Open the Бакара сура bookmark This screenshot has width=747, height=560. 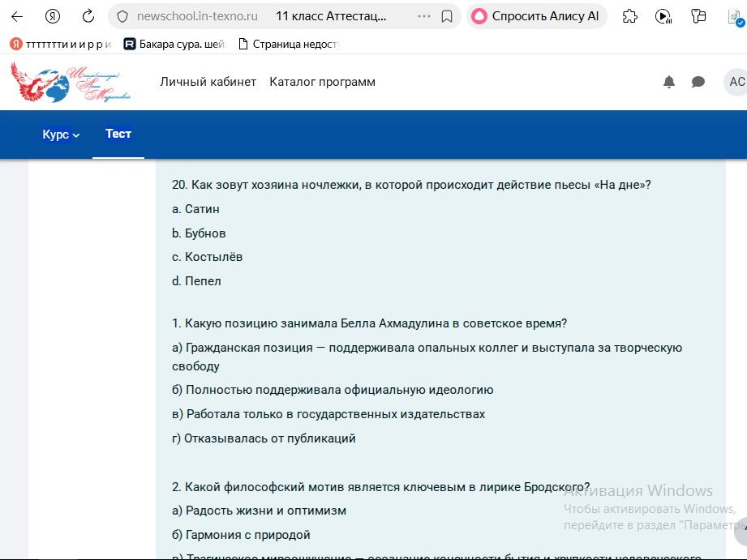174,45
